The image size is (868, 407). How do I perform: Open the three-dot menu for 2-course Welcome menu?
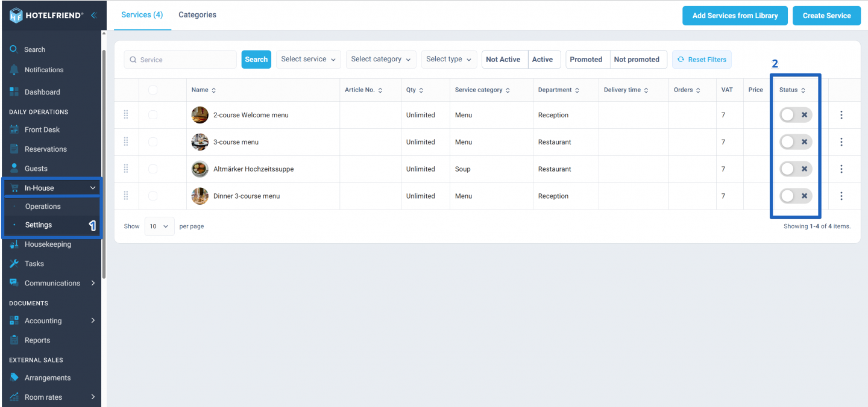tap(841, 115)
